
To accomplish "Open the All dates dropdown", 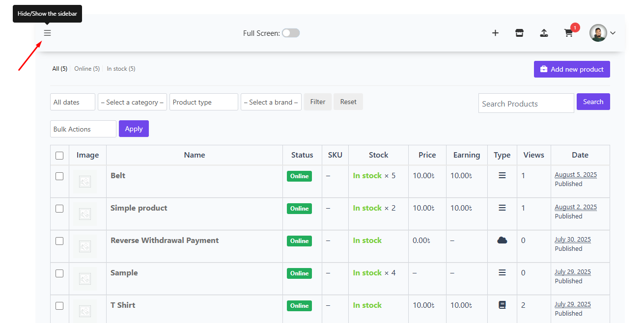I will (x=73, y=102).
